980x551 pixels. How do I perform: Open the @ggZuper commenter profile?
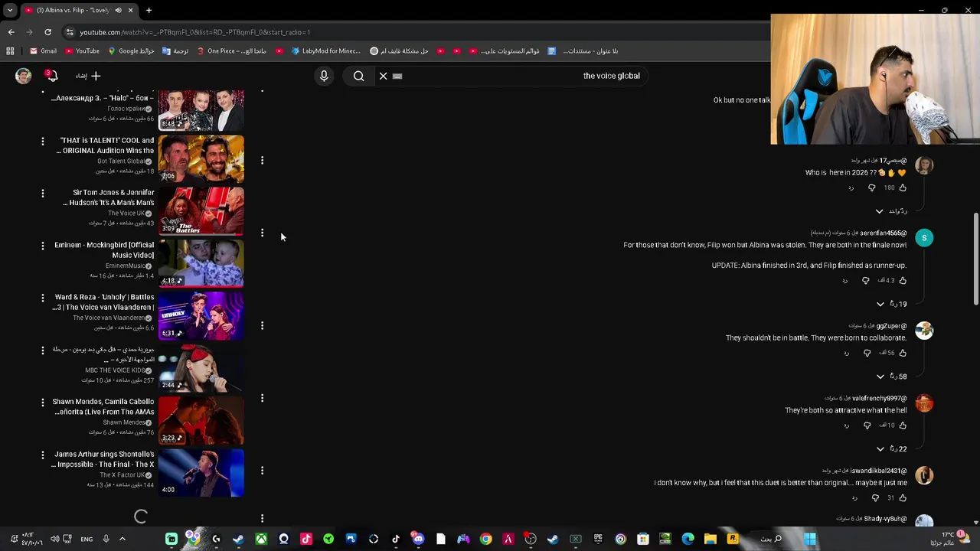(x=891, y=326)
